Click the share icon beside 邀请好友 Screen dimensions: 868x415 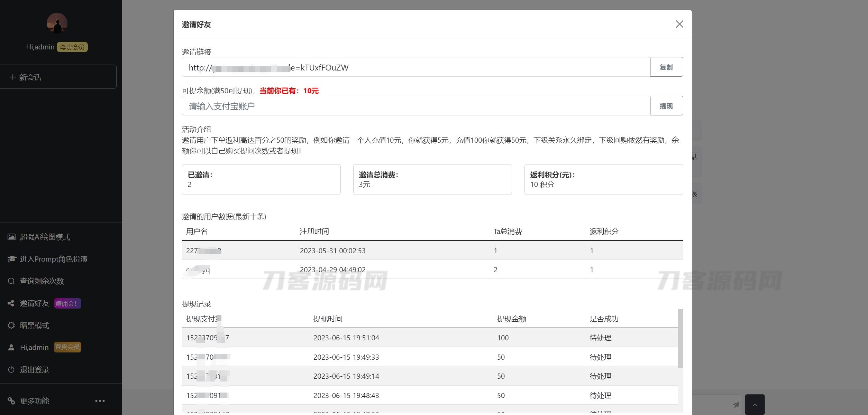click(x=11, y=303)
